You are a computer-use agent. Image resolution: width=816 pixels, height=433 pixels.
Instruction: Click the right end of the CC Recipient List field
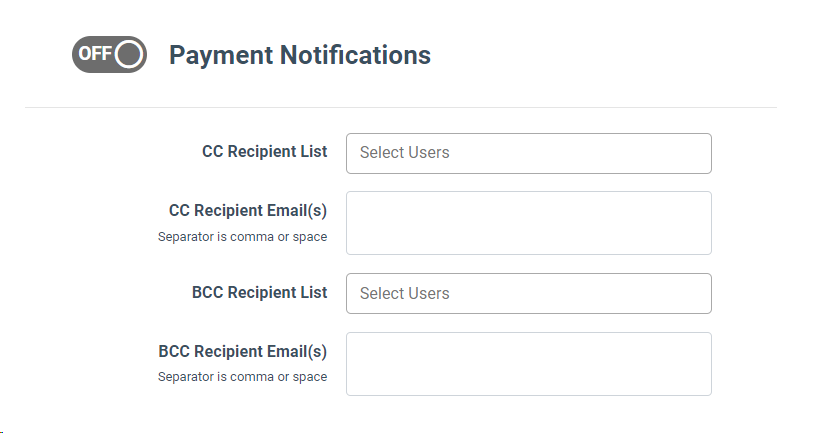tap(695, 153)
